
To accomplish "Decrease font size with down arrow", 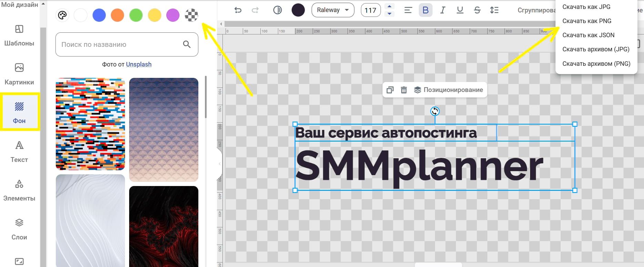I will 389,14.
